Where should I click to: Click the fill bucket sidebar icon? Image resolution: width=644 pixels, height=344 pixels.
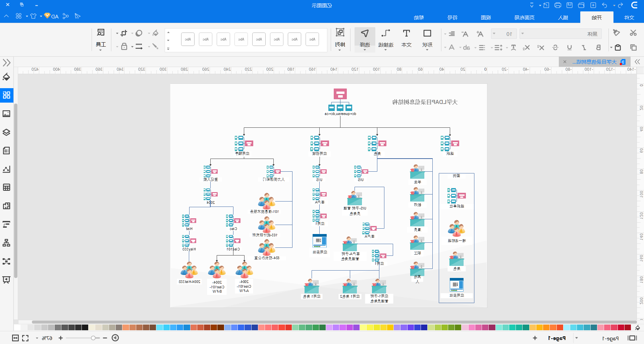coord(6,77)
